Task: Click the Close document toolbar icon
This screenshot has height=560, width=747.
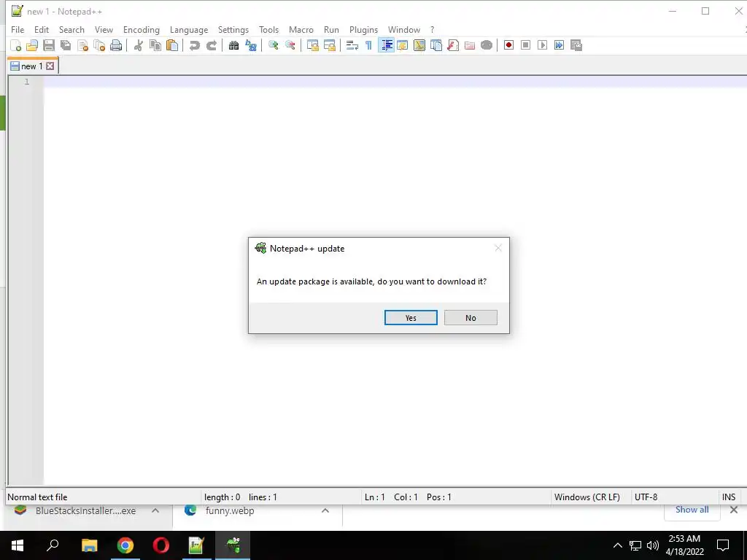Action: [x=83, y=45]
